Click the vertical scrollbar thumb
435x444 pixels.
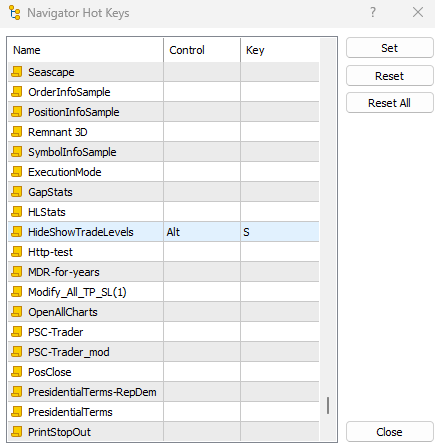coord(328,405)
